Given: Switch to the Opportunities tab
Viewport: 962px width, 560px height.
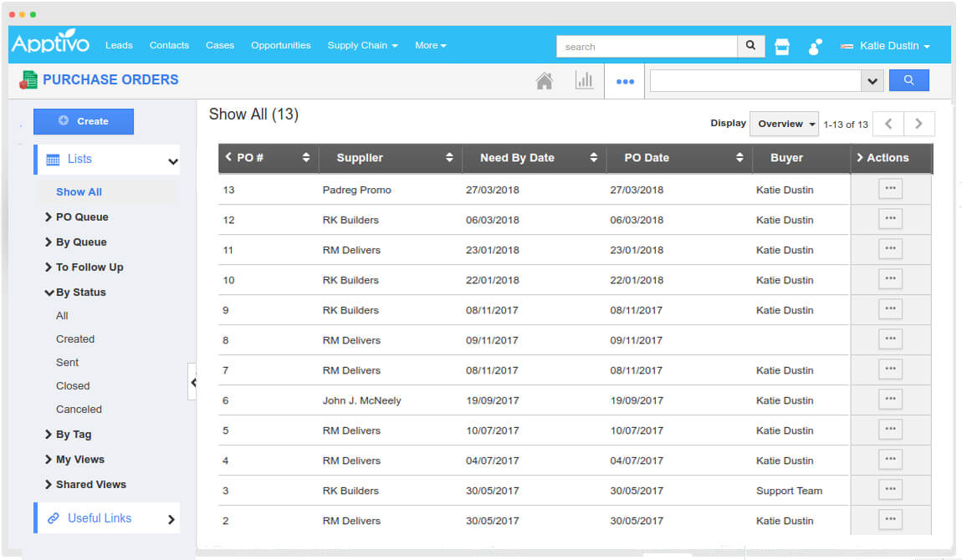Looking at the screenshot, I should pyautogui.click(x=280, y=45).
